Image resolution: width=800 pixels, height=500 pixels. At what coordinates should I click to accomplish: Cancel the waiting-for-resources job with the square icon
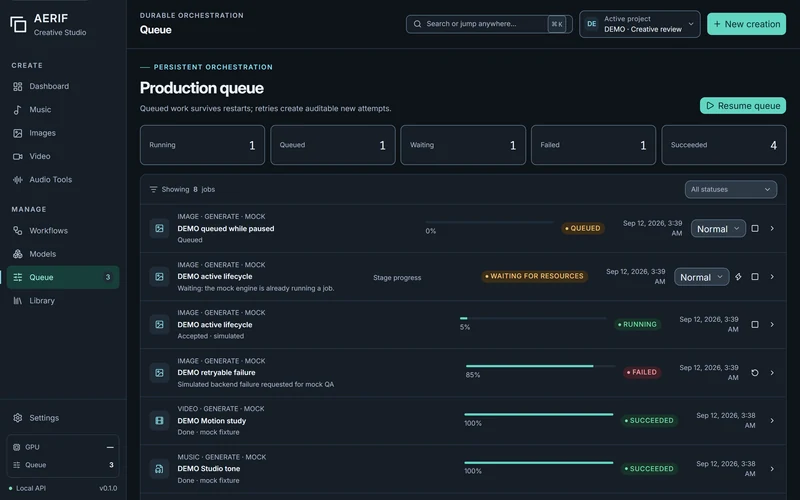(755, 277)
